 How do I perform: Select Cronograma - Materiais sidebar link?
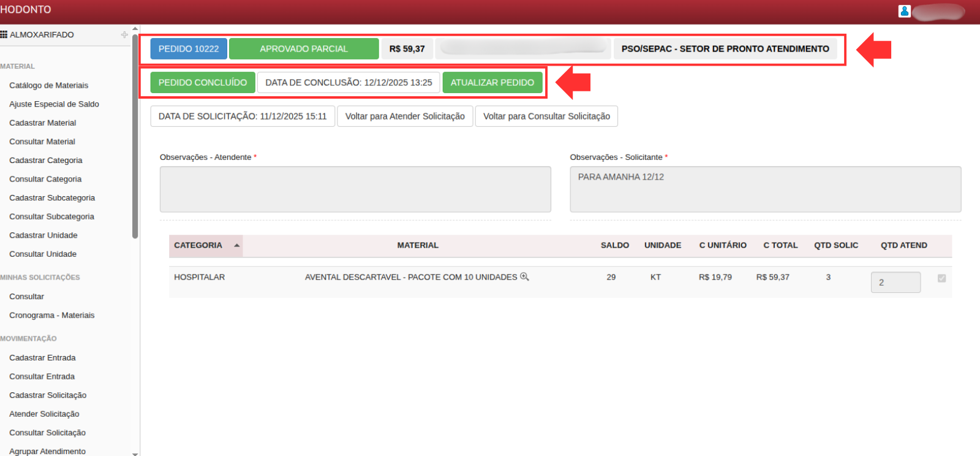click(x=51, y=315)
